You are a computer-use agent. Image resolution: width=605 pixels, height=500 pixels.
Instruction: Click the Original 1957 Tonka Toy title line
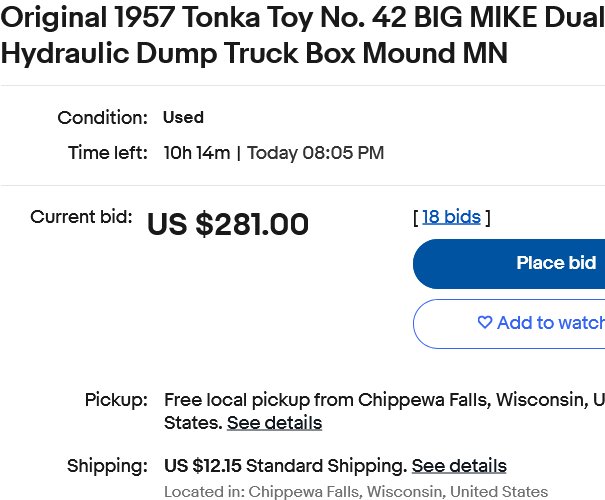[302, 18]
